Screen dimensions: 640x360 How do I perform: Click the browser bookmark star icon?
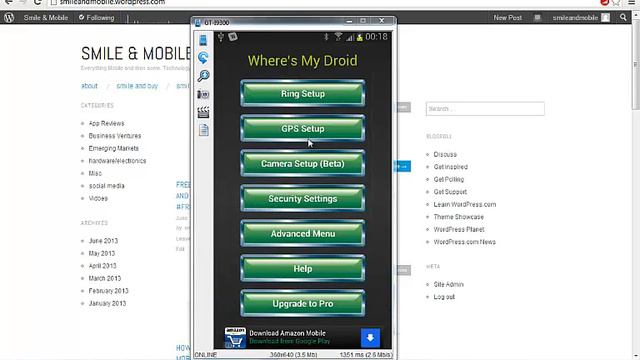(x=616, y=2)
